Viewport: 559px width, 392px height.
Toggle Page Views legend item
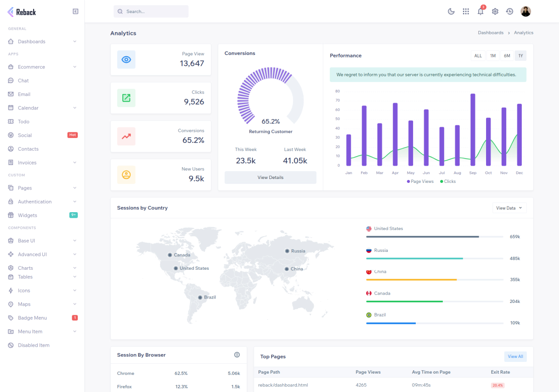pyautogui.click(x=420, y=181)
